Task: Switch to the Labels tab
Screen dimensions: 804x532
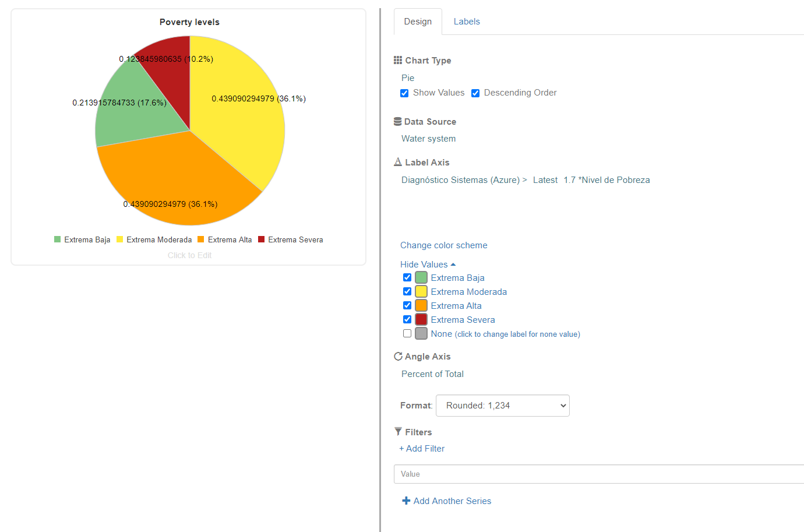Action: [467, 21]
